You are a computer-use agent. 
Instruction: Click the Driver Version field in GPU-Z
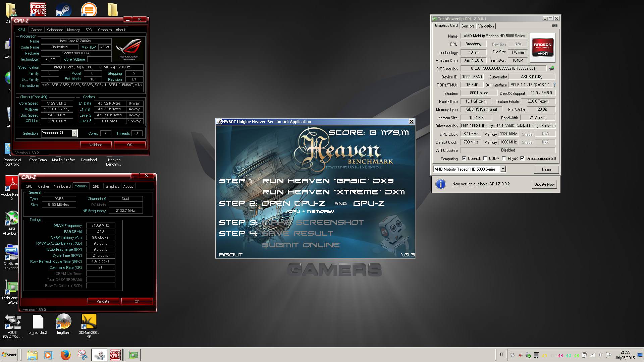coord(508,126)
